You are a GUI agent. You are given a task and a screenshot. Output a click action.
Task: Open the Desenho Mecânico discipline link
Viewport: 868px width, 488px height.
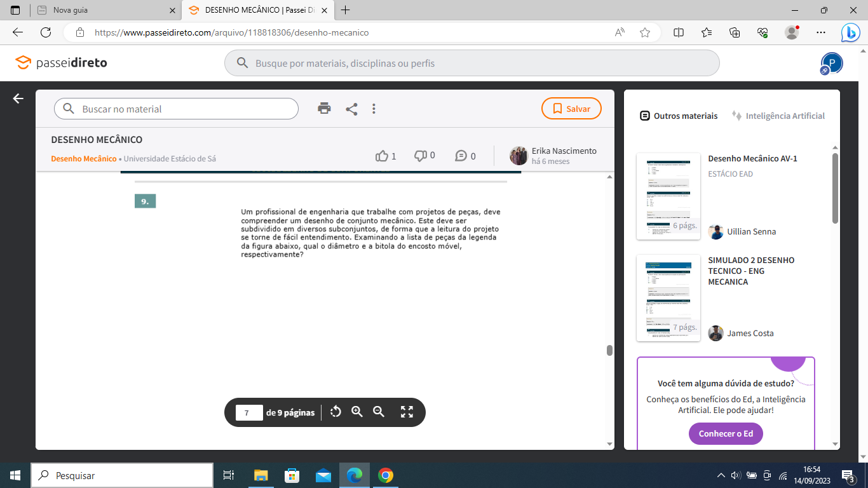tap(84, 159)
